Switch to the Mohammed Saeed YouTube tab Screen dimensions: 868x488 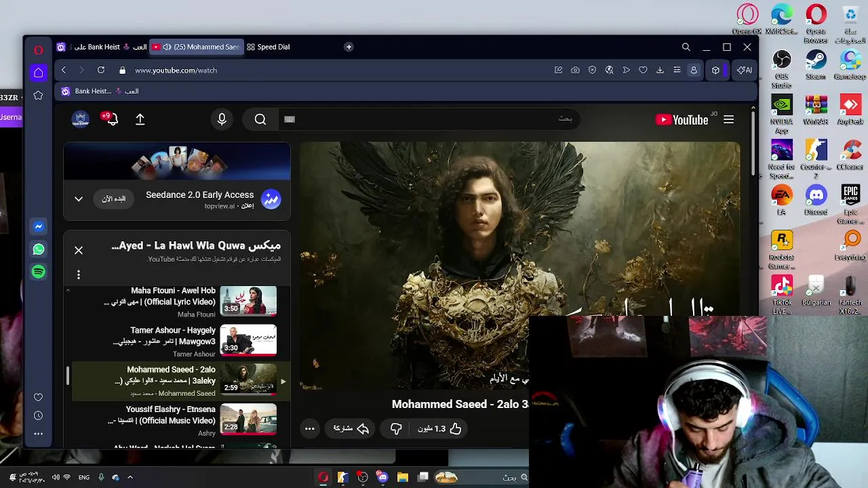coord(195,47)
